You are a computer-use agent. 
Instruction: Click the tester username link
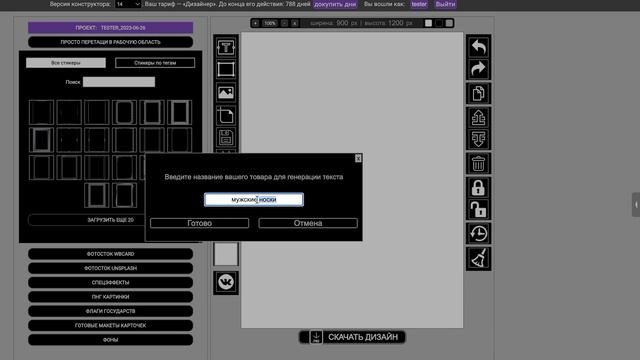click(x=419, y=4)
